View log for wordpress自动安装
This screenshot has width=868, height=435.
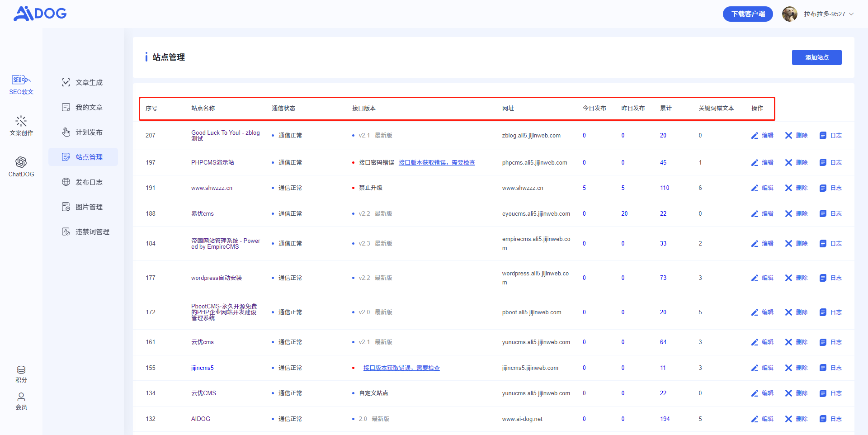(830, 278)
